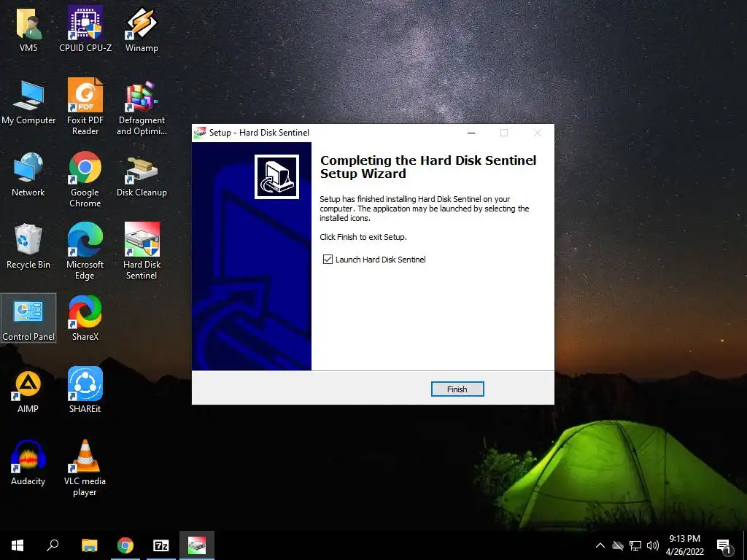747x560 pixels.
Task: Open File Explorer from taskbar
Action: click(x=89, y=545)
